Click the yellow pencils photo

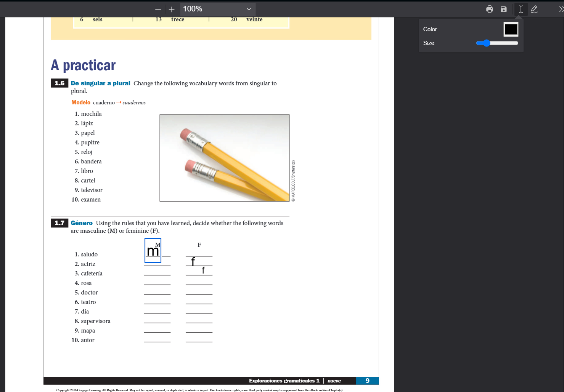[x=224, y=158]
